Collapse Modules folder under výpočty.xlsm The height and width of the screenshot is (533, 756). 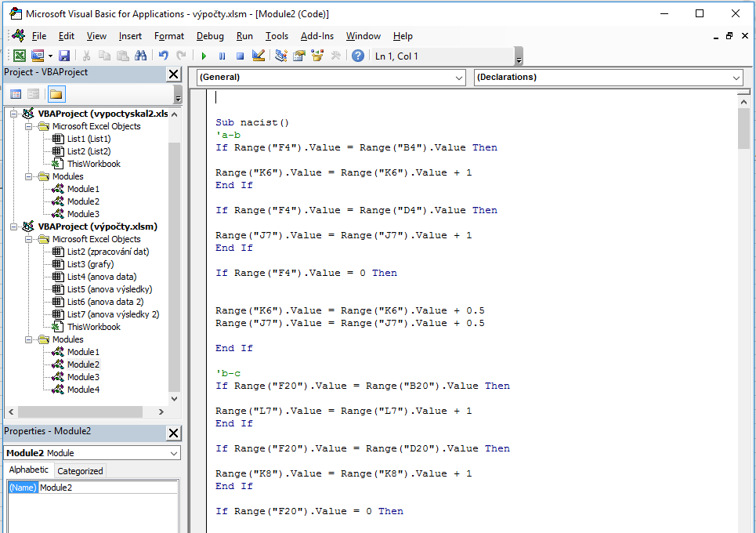click(x=29, y=339)
